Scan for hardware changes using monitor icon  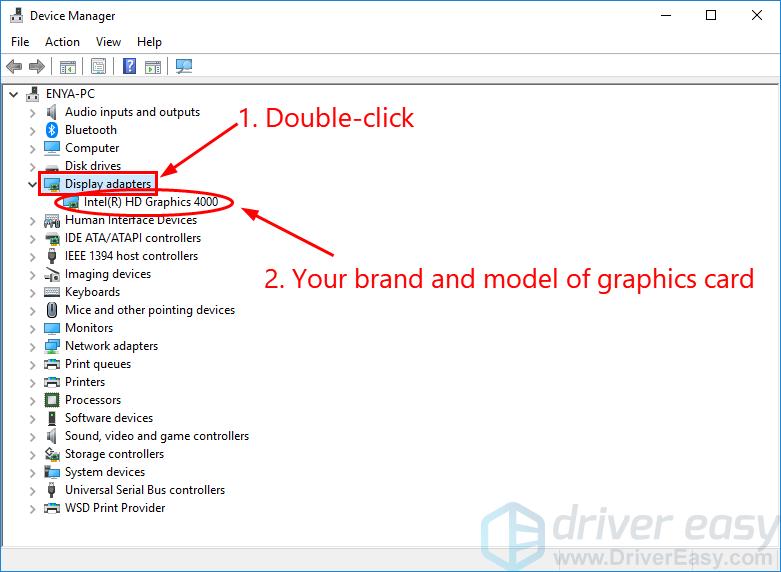point(184,66)
